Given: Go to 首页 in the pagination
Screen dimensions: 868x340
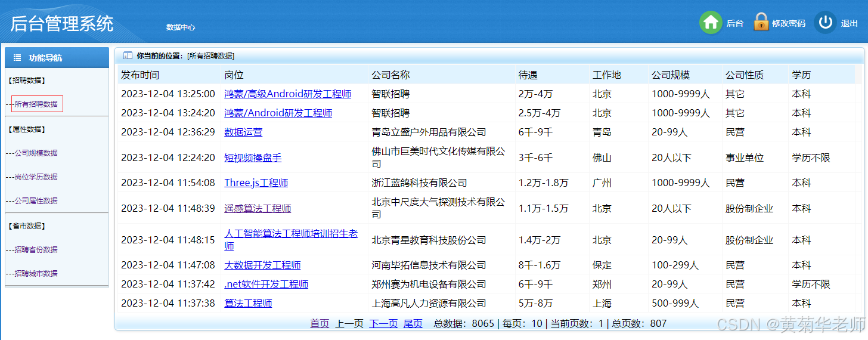Looking at the screenshot, I should pyautogui.click(x=320, y=323).
